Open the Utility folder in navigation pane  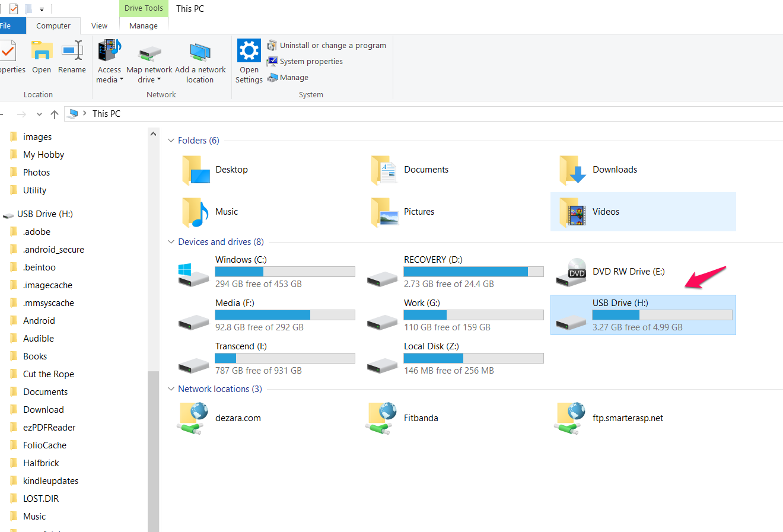click(34, 190)
